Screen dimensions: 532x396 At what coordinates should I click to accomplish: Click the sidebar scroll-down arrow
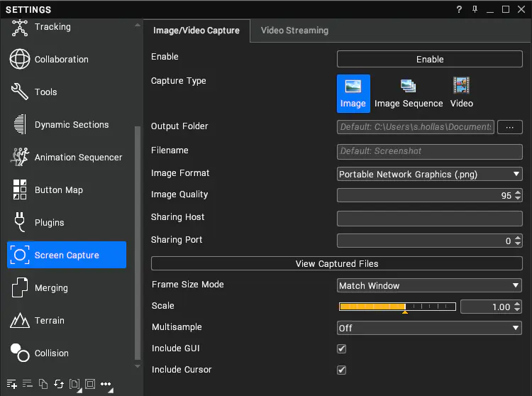pyautogui.click(x=138, y=366)
